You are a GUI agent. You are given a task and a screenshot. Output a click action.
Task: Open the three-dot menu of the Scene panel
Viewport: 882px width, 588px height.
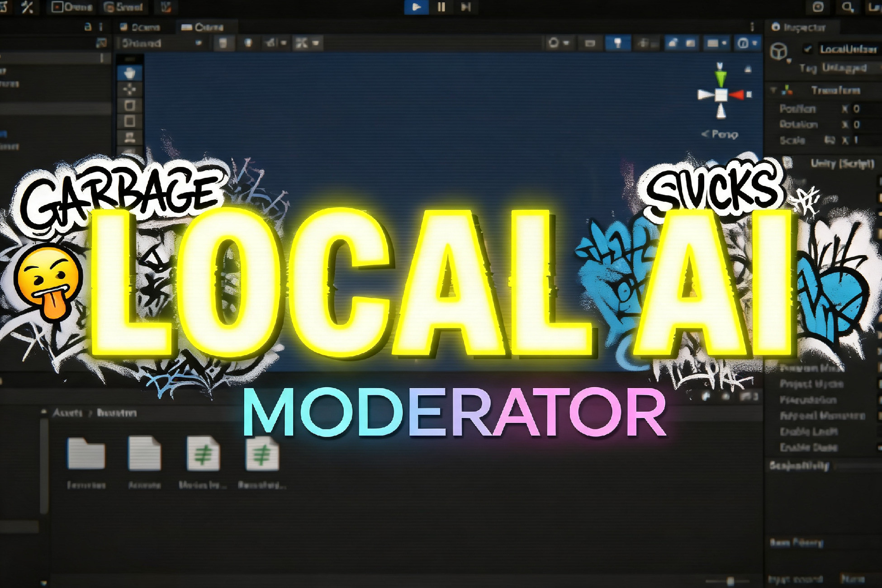pos(752,27)
